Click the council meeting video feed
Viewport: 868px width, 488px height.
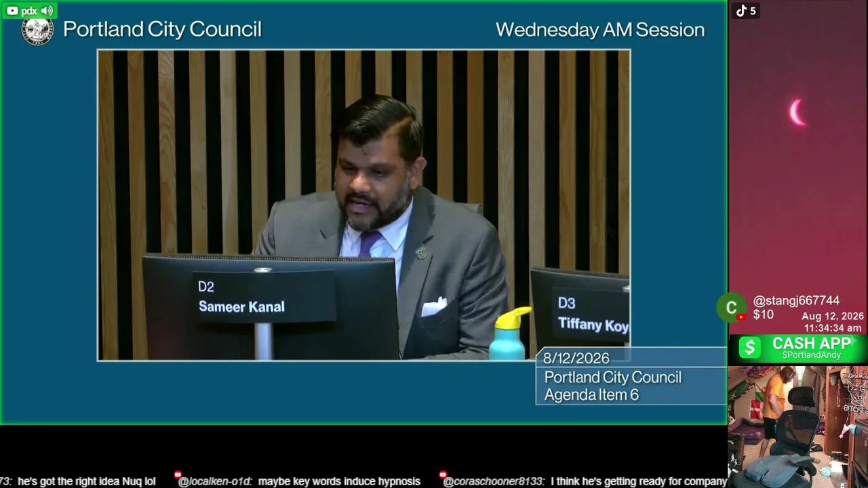(363, 205)
